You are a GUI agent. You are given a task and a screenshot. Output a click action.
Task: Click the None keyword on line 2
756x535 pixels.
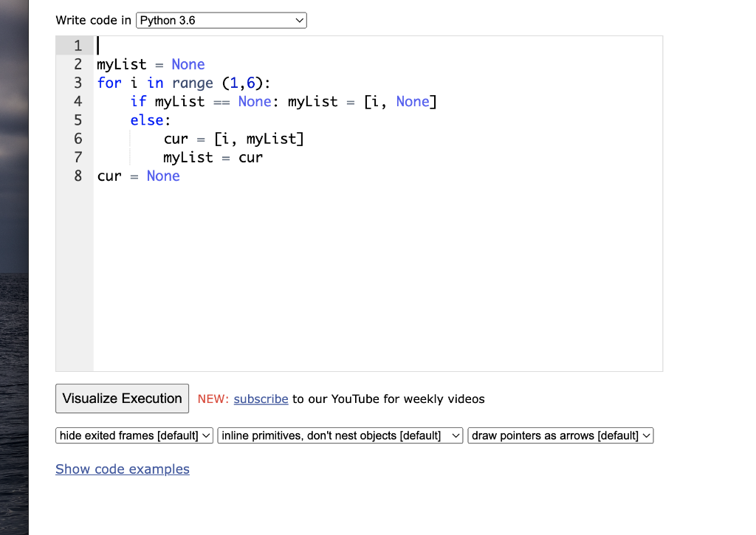tap(188, 64)
